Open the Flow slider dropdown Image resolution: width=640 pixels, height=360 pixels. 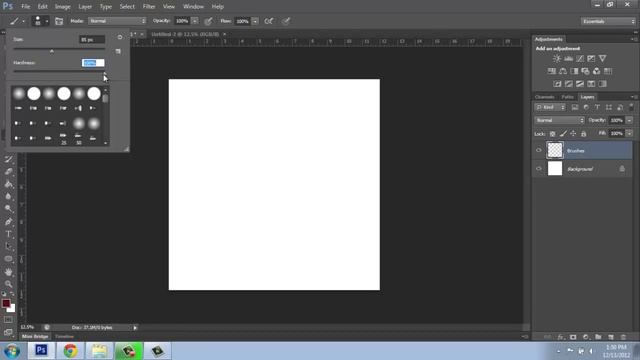(255, 21)
